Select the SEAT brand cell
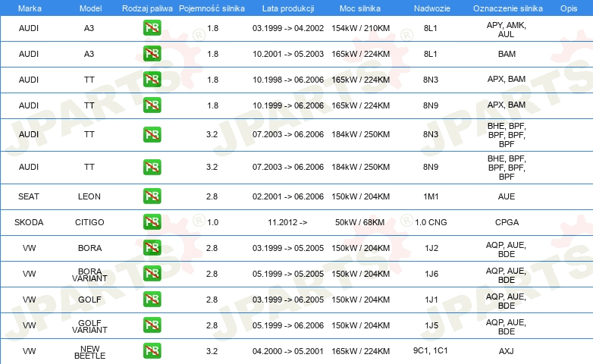The image size is (593, 364). coord(29,196)
